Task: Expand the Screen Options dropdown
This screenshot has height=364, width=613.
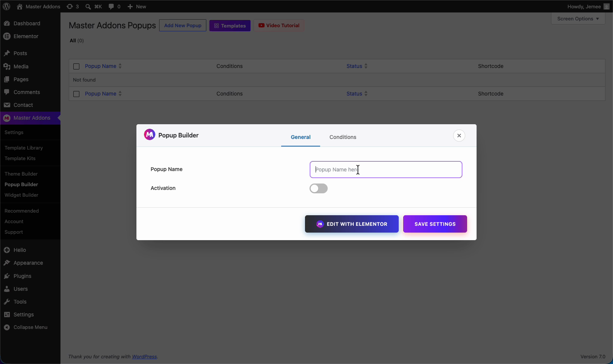Action: (578, 19)
